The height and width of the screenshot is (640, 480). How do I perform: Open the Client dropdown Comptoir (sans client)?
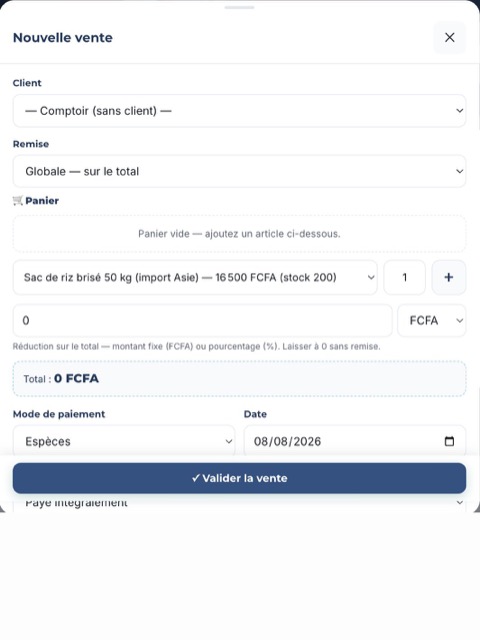(x=239, y=111)
